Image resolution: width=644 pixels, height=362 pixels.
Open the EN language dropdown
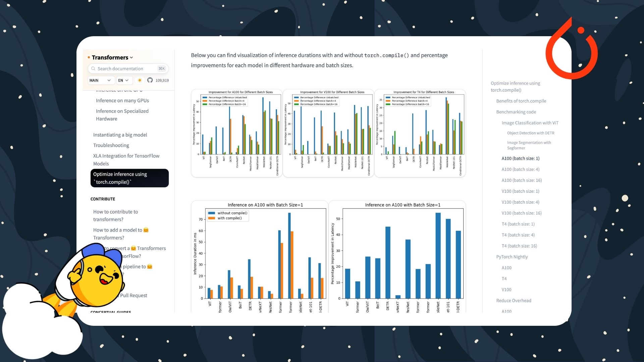tap(124, 80)
